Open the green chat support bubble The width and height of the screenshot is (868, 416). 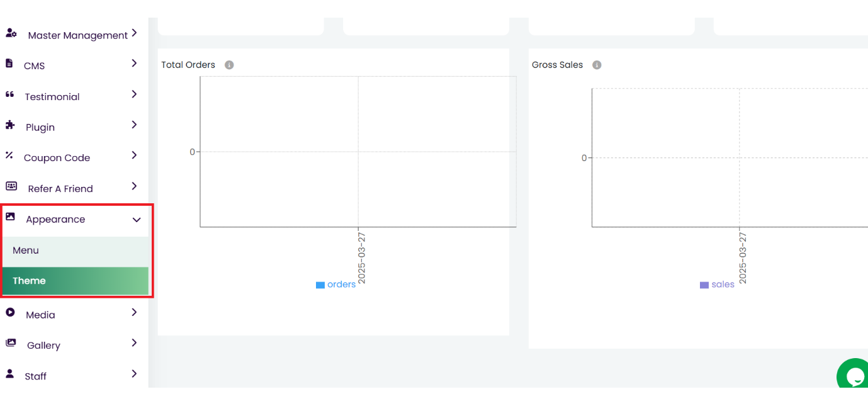[854, 376]
